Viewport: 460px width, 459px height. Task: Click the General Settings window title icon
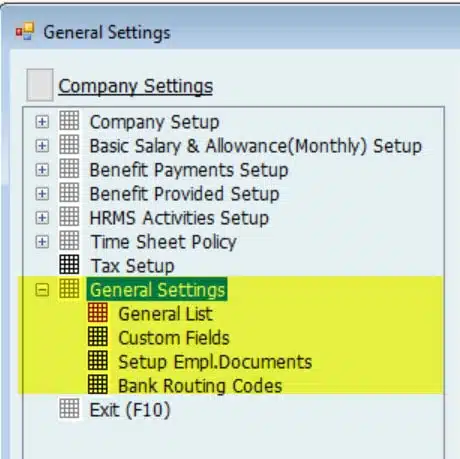25,31
